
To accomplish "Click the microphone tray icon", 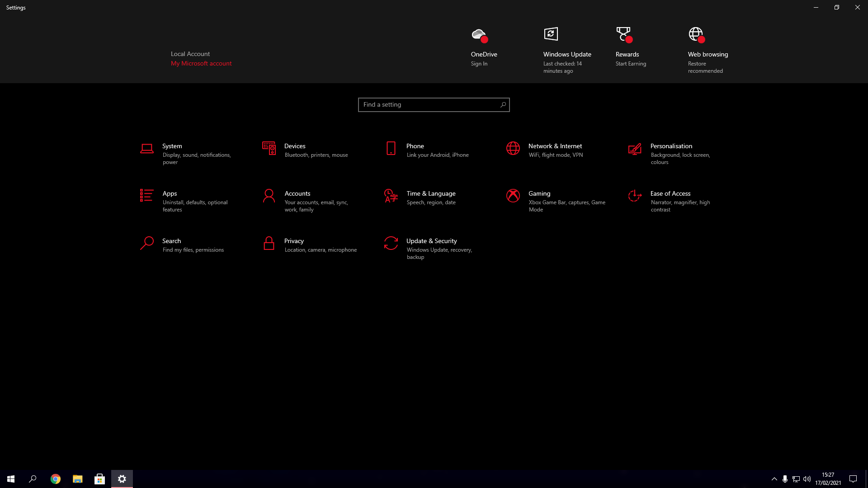I will pos(785,479).
